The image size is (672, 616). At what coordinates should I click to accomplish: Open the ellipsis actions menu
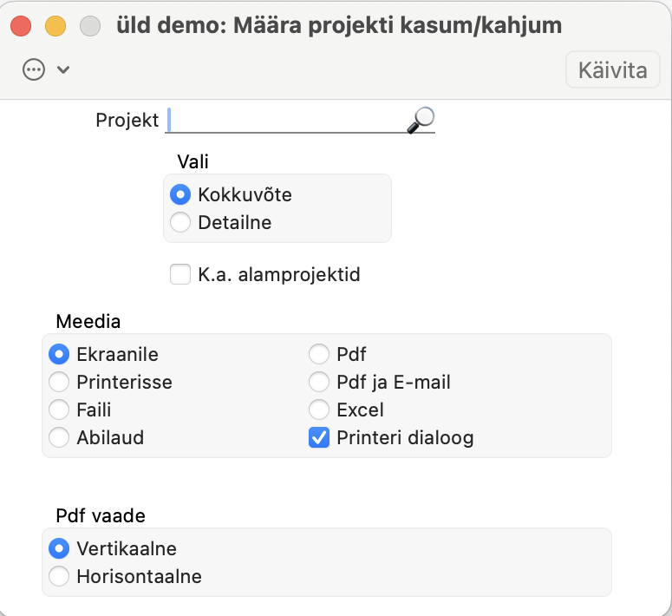pyautogui.click(x=34, y=70)
